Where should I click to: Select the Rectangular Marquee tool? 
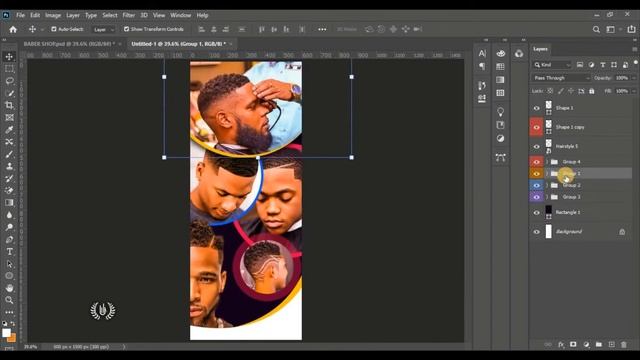tap(9, 69)
